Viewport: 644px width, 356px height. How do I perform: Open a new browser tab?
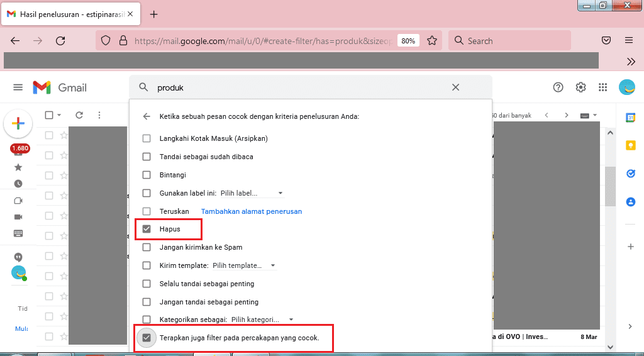[x=154, y=14]
